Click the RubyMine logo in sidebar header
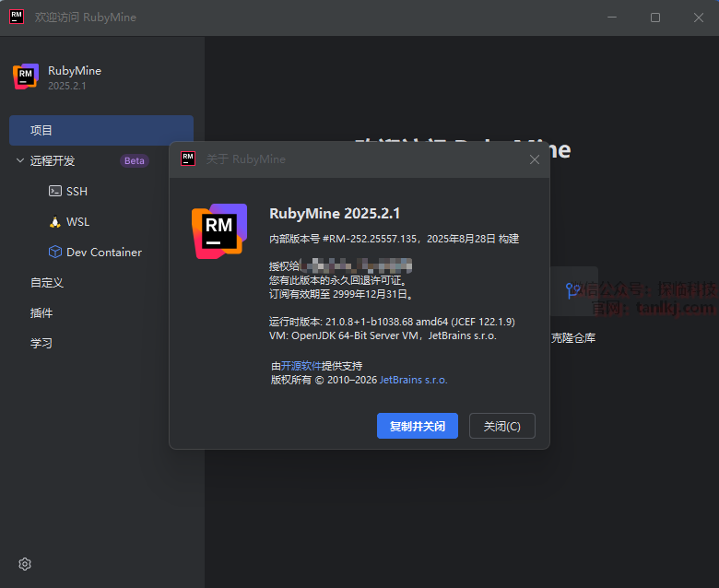This screenshot has width=719, height=588. click(26, 77)
